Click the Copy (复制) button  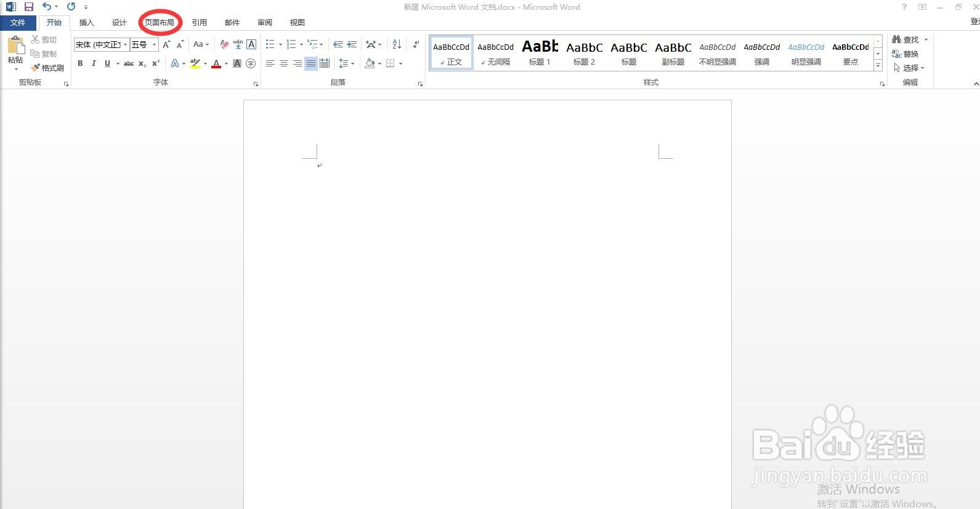coord(44,54)
